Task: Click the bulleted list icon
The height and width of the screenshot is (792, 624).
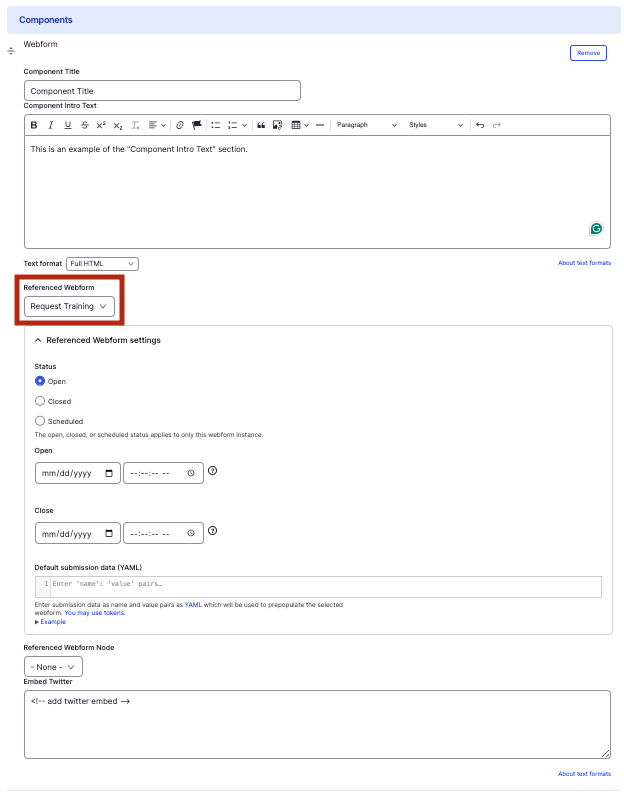Action: (215, 125)
